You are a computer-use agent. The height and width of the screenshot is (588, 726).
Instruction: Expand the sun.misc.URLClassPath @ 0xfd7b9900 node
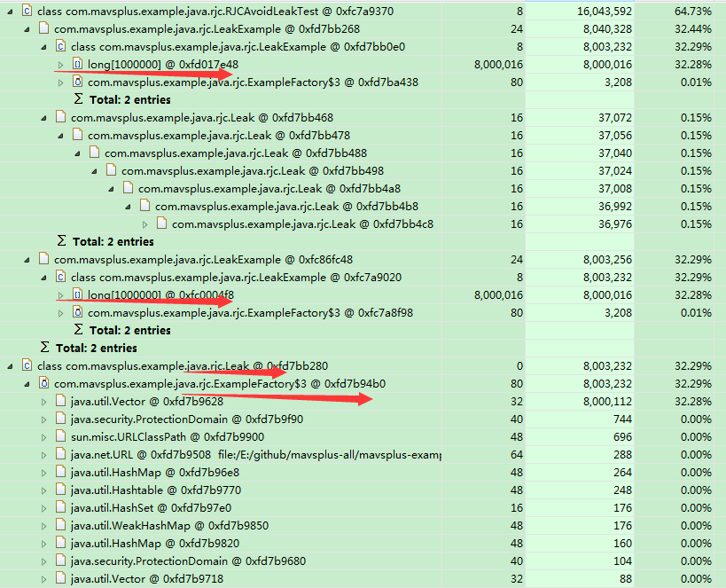pos(44,437)
